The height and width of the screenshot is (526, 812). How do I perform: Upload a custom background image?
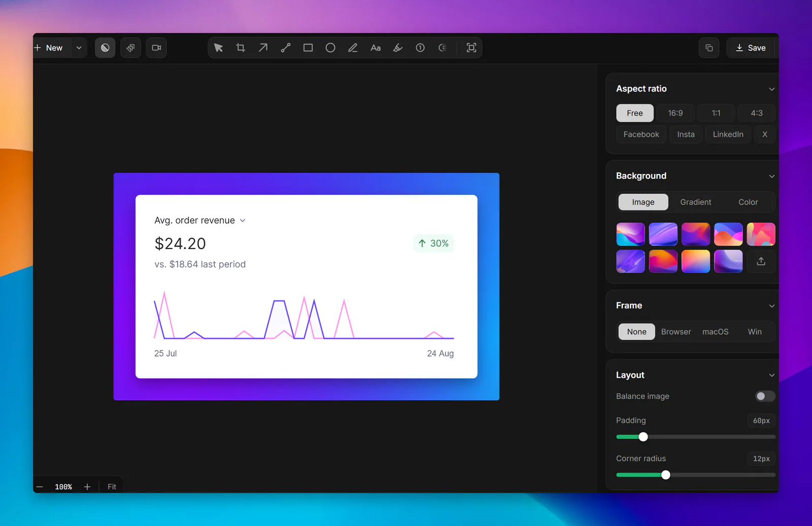[x=761, y=261]
